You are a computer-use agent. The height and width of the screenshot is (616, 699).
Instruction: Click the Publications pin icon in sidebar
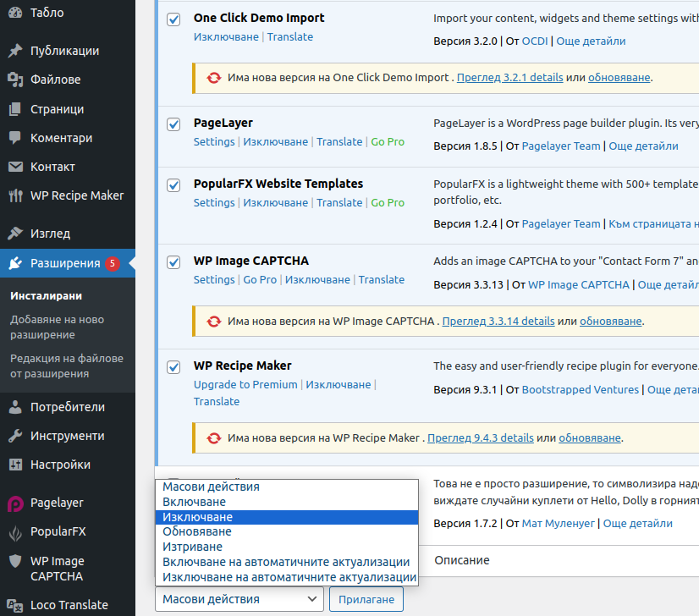(15, 51)
